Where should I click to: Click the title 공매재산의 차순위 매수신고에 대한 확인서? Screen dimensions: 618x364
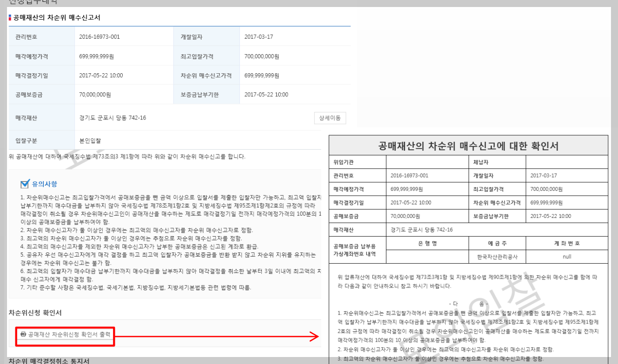tap(469, 146)
